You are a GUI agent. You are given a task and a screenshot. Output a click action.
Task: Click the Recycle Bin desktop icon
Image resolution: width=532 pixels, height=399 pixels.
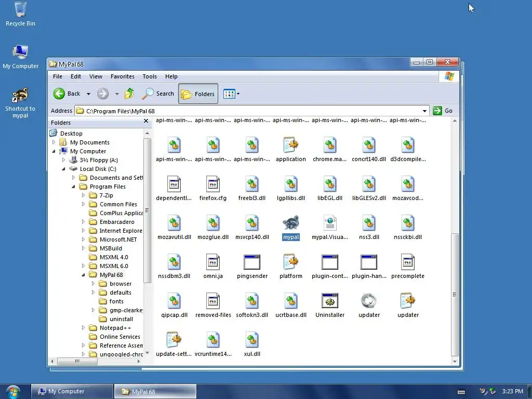[x=20, y=14]
